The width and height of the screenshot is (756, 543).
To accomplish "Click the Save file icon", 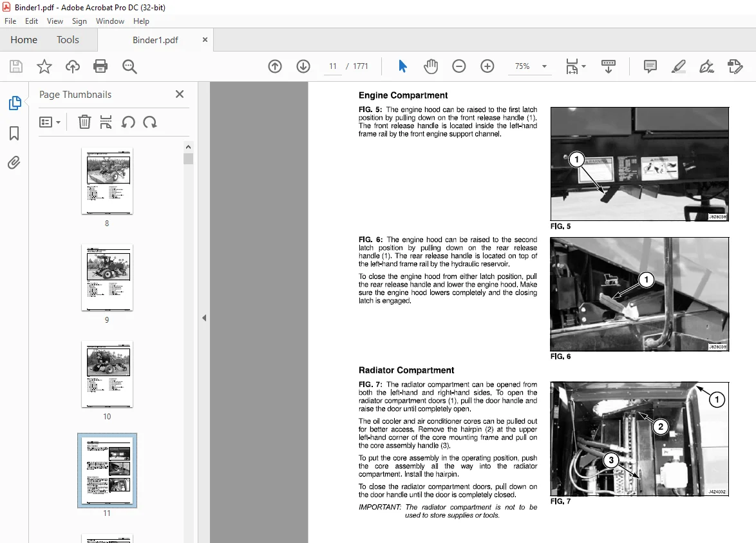I will pyautogui.click(x=16, y=66).
